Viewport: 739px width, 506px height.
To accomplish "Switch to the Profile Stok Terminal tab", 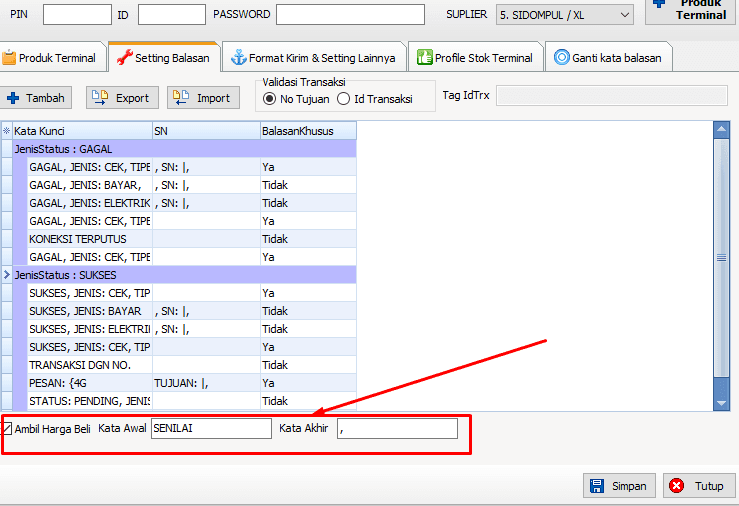I will pyautogui.click(x=476, y=58).
